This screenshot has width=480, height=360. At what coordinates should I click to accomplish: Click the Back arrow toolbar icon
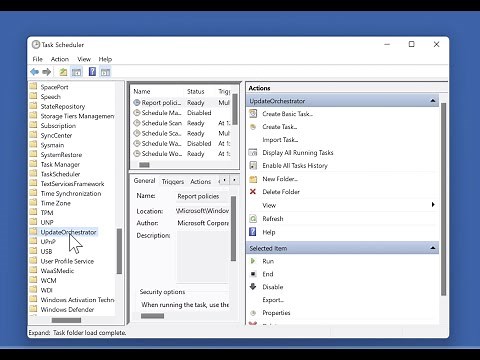pos(34,72)
